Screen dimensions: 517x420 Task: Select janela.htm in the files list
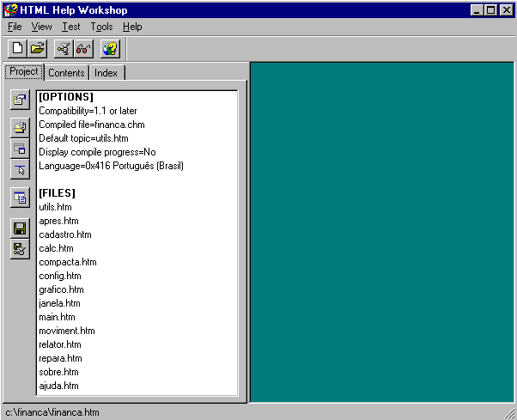pos(59,303)
